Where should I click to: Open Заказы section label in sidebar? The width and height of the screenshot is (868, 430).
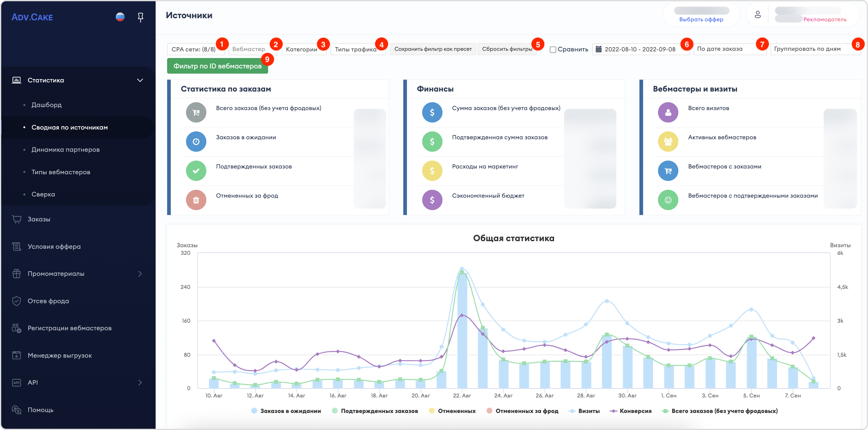point(39,219)
